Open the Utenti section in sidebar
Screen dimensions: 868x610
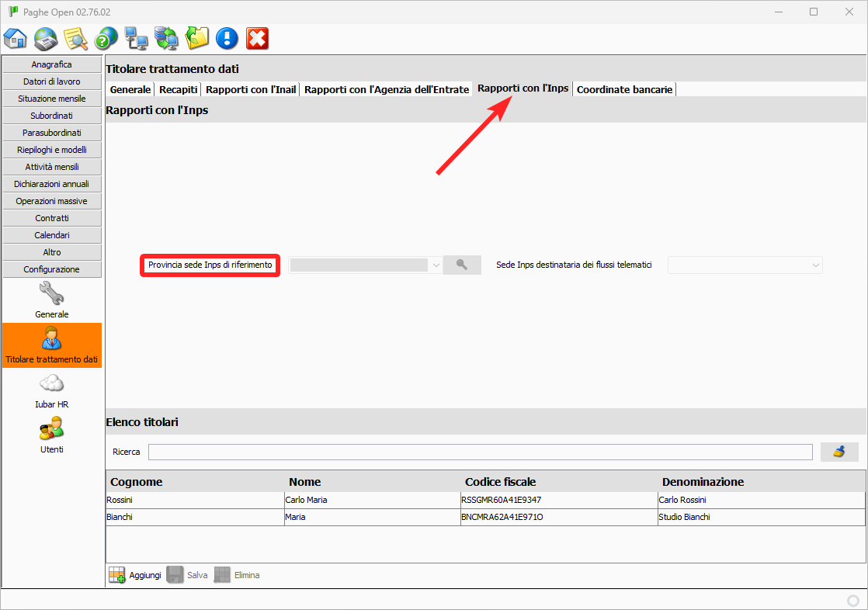pos(52,434)
